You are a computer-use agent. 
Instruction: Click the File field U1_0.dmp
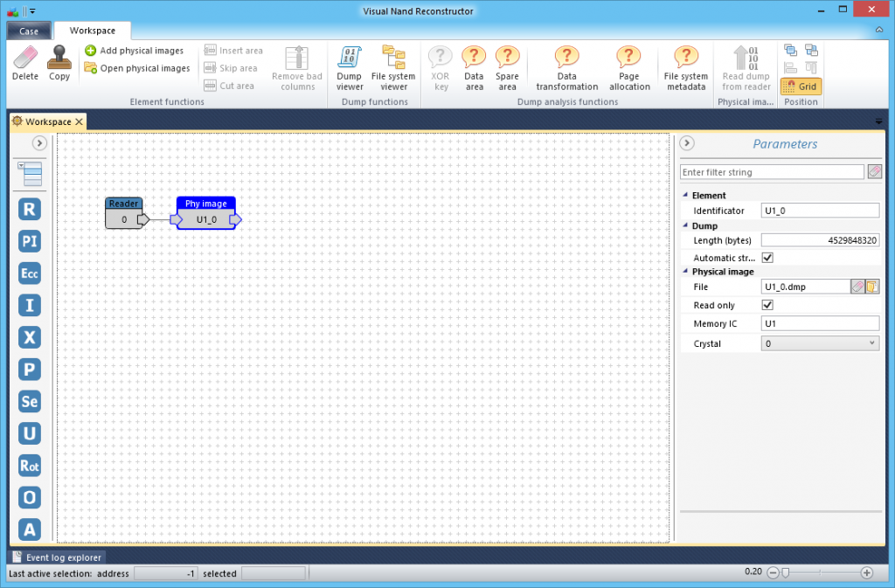coord(805,287)
